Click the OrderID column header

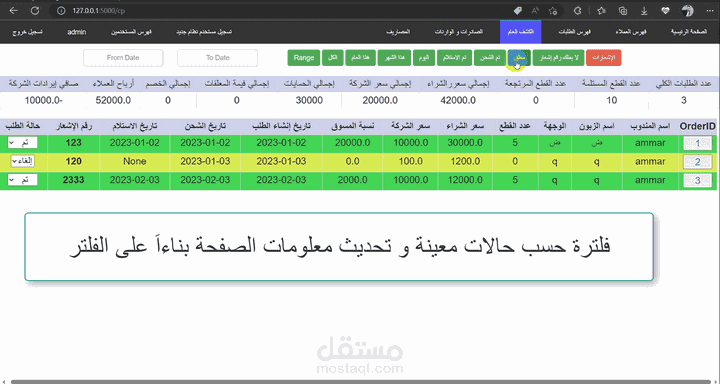coord(698,126)
